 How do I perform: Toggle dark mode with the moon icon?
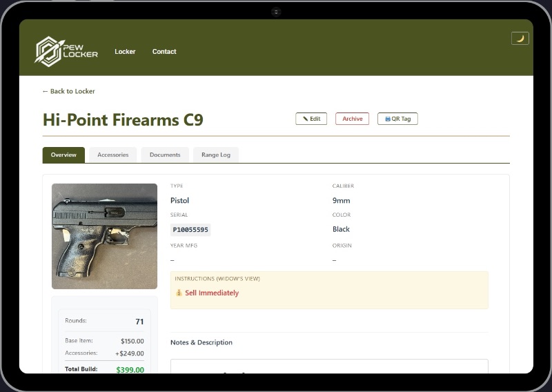click(x=520, y=39)
